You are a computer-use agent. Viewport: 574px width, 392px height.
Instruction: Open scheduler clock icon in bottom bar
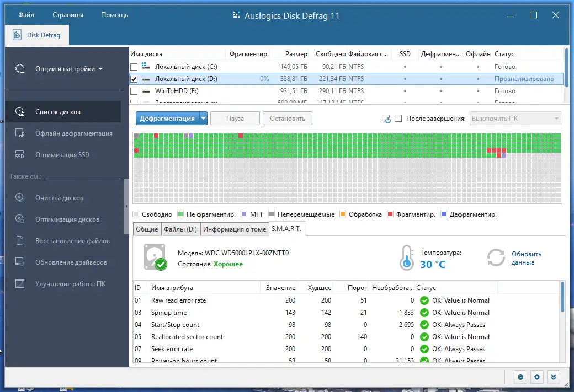(520, 377)
